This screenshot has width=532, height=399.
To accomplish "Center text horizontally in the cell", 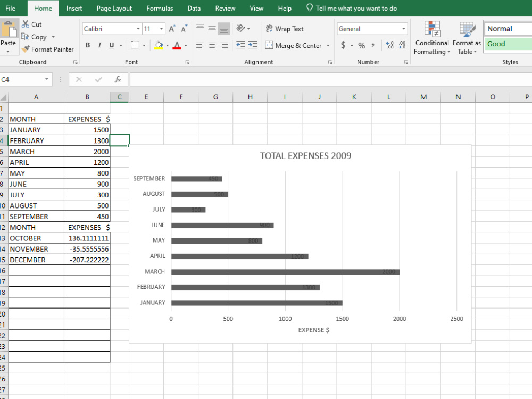I will 212,45.
